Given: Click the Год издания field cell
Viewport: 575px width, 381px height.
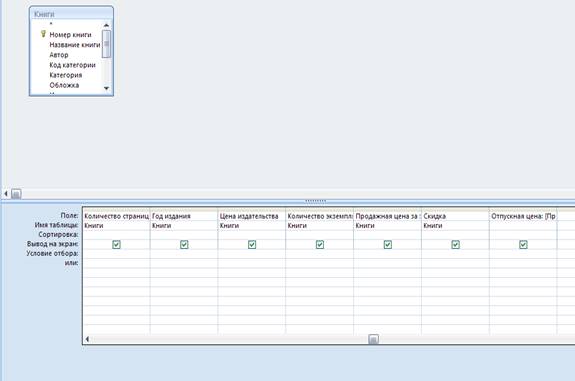Looking at the screenshot, I should pyautogui.click(x=184, y=216).
